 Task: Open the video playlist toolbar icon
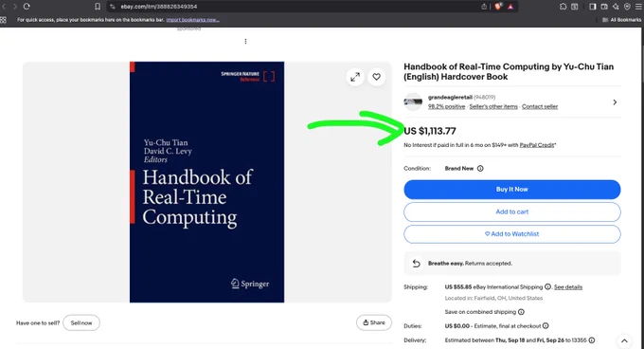[604, 7]
